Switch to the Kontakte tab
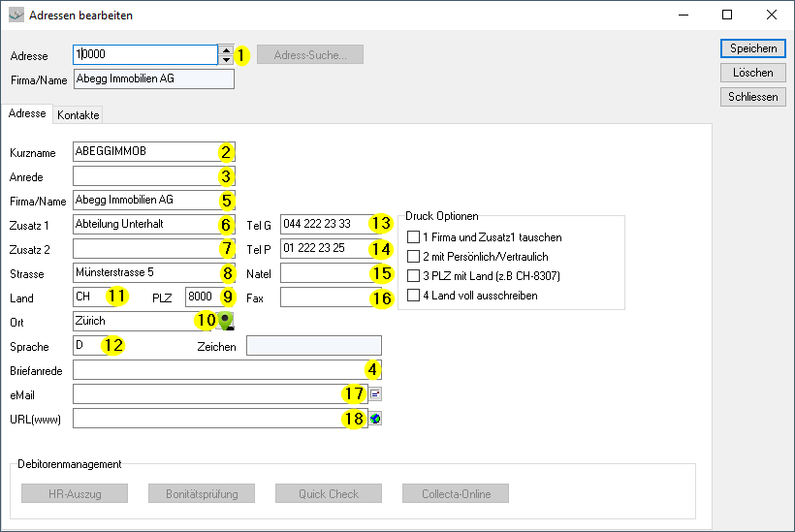The image size is (795, 532). [x=79, y=115]
